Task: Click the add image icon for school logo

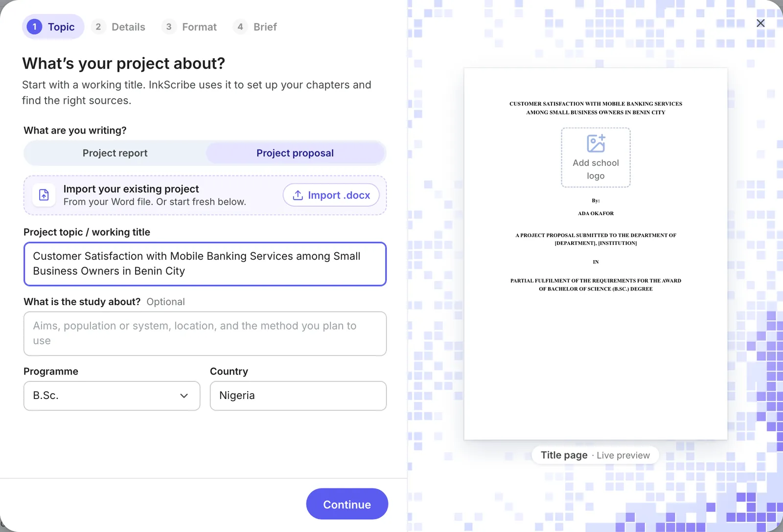Action: pyautogui.click(x=596, y=144)
